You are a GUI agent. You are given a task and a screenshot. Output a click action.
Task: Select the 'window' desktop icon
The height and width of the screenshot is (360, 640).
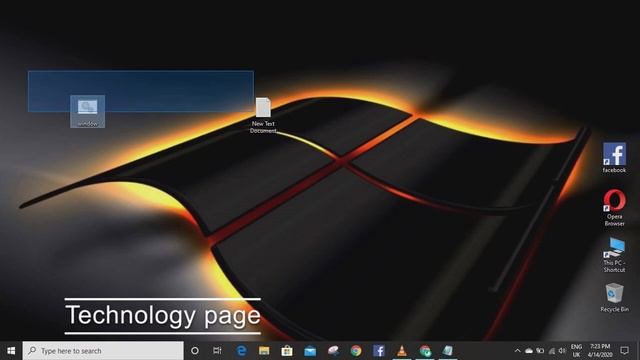[87, 111]
